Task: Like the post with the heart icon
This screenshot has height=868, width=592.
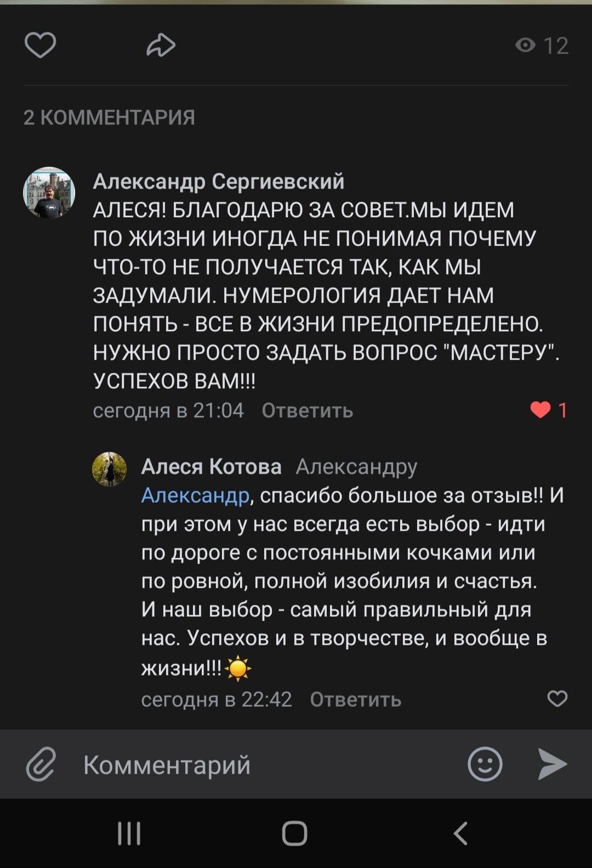Action: pos(40,45)
